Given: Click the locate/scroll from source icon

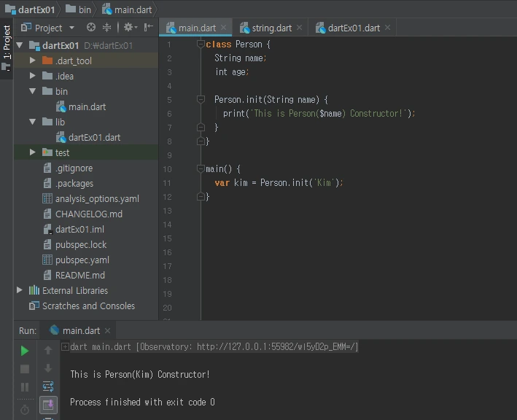Looking at the screenshot, I should [x=91, y=28].
